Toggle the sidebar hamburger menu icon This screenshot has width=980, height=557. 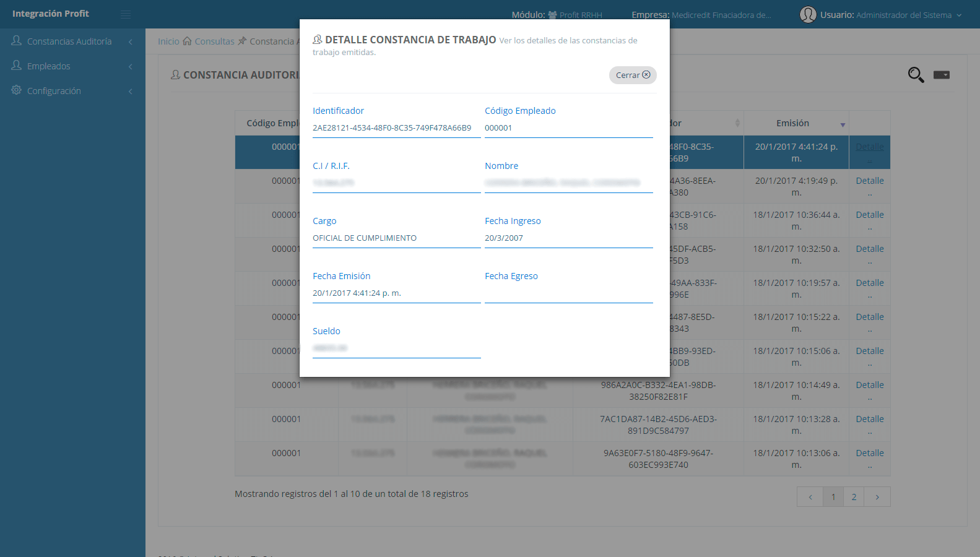click(126, 14)
